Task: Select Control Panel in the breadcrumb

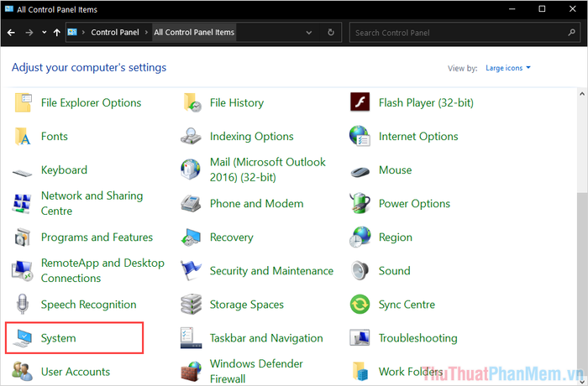Action: pos(115,33)
